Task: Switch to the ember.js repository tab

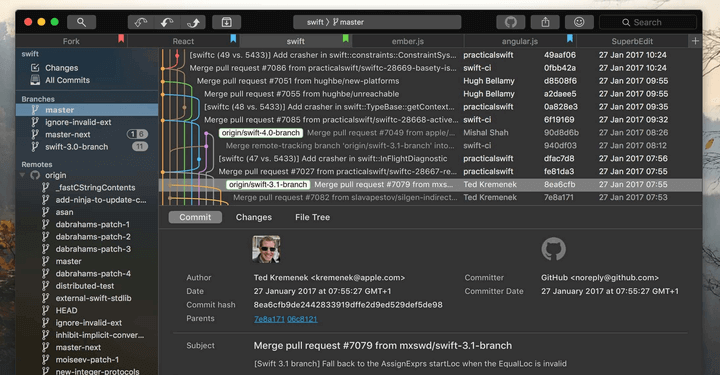Action: point(408,41)
